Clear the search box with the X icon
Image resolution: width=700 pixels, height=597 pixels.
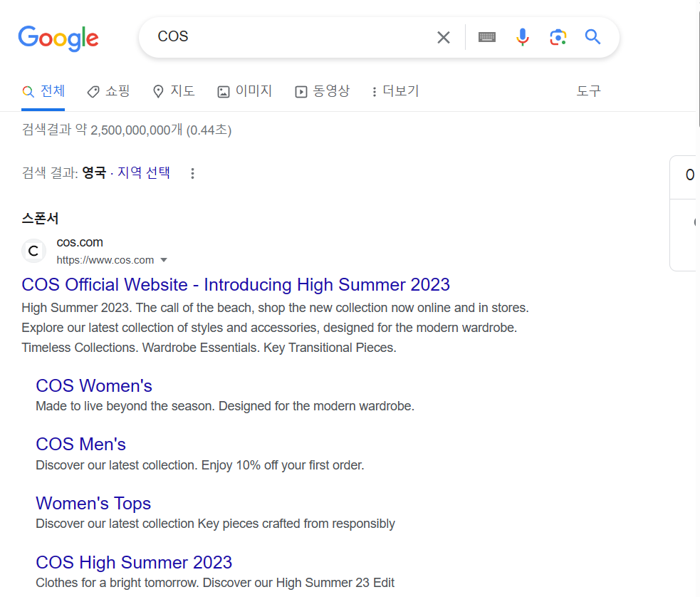[x=444, y=37]
